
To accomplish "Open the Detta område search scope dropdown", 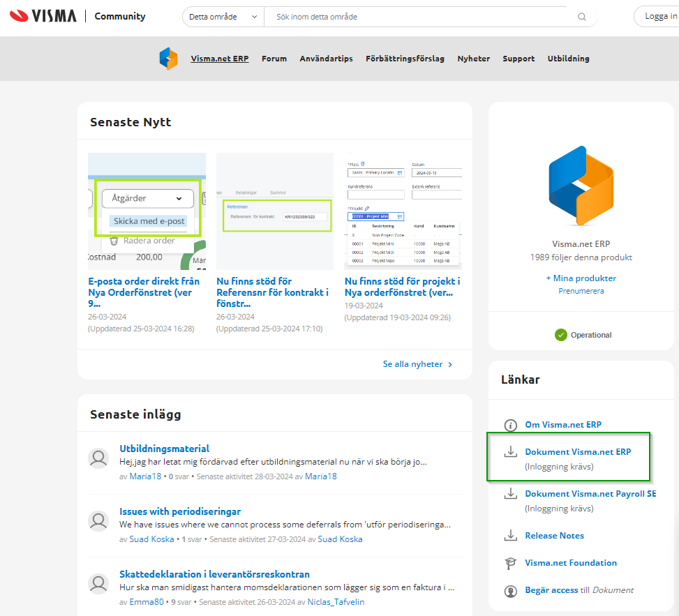I will [223, 17].
